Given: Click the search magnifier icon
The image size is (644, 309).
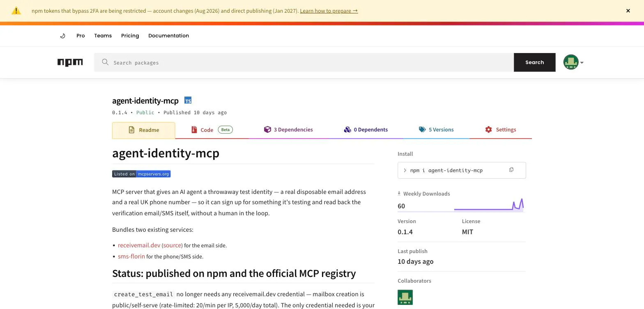Looking at the screenshot, I should 105,62.
